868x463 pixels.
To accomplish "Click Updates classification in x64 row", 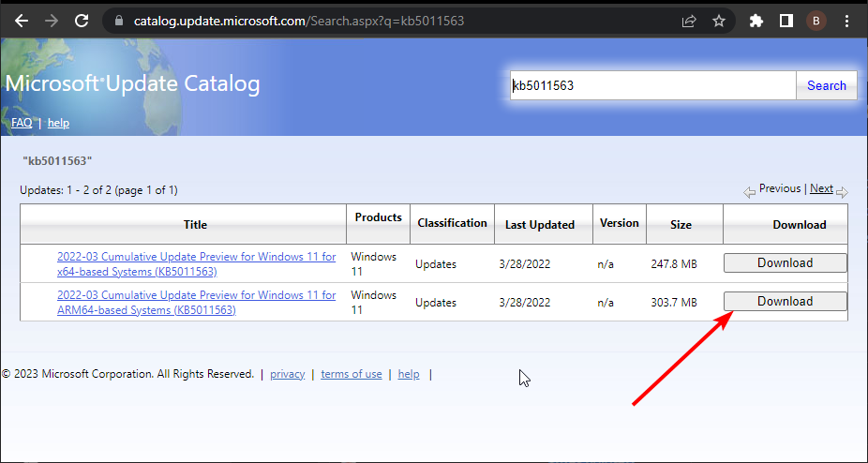I will (x=436, y=264).
